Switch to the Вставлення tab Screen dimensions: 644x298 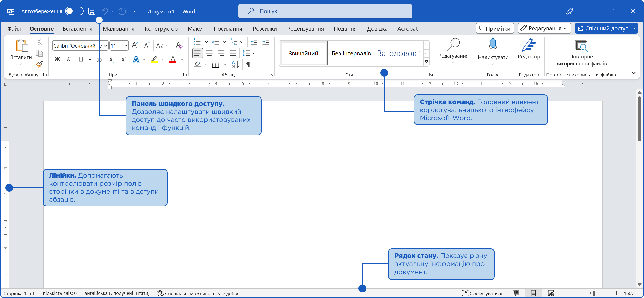pos(77,29)
